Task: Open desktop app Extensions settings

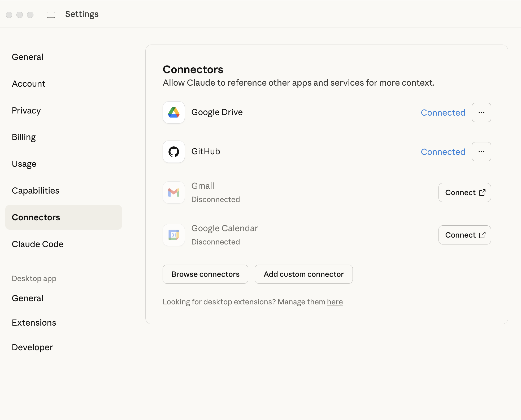Action: pyautogui.click(x=34, y=323)
